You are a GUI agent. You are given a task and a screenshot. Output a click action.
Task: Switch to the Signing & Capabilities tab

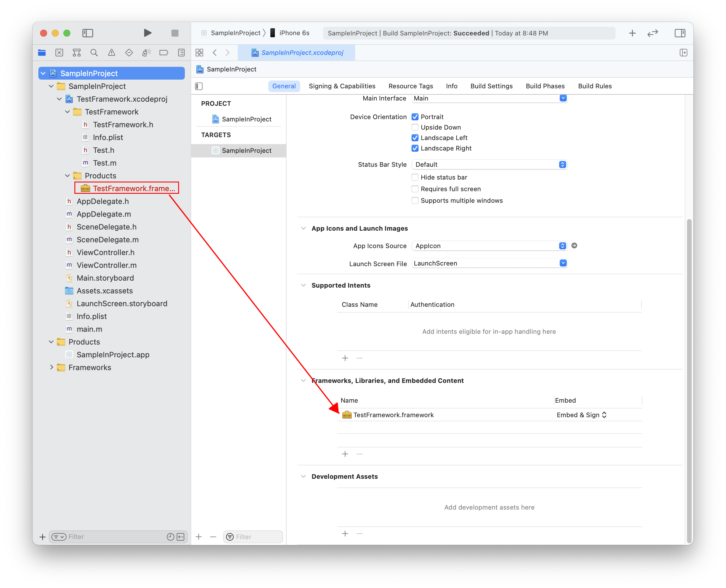[342, 86]
